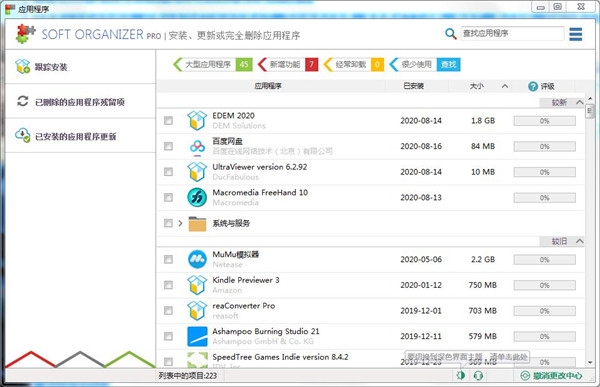The width and height of the screenshot is (600, 387).
Task: Select the Ashampoo GmbH & Co. KG publisher text
Action: 263,341
